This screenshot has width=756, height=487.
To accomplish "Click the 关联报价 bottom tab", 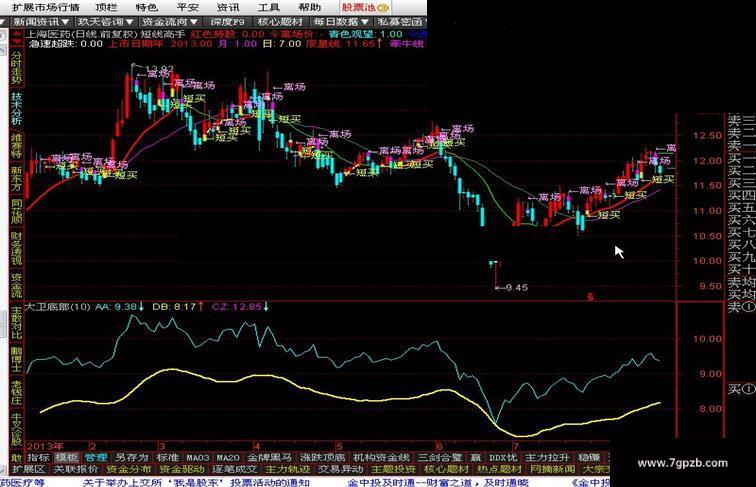I will click(76, 469).
